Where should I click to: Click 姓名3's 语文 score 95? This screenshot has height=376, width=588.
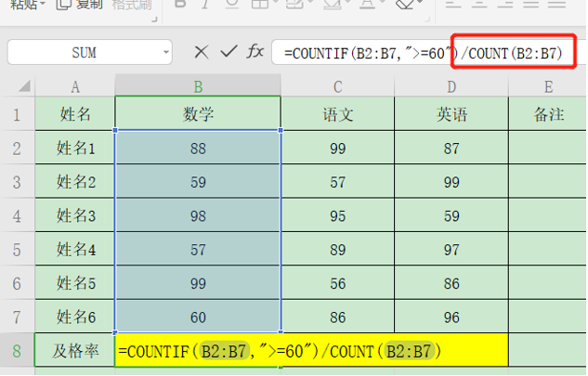click(x=338, y=215)
